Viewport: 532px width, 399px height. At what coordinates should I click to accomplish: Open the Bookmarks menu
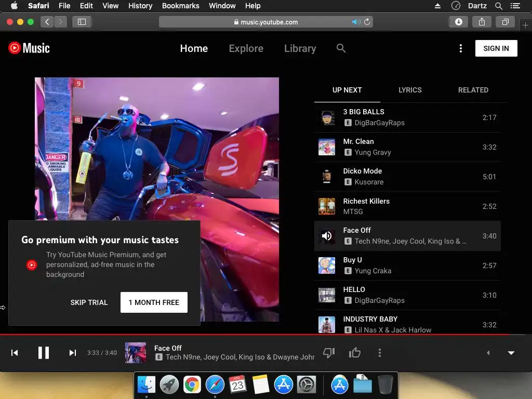click(180, 6)
